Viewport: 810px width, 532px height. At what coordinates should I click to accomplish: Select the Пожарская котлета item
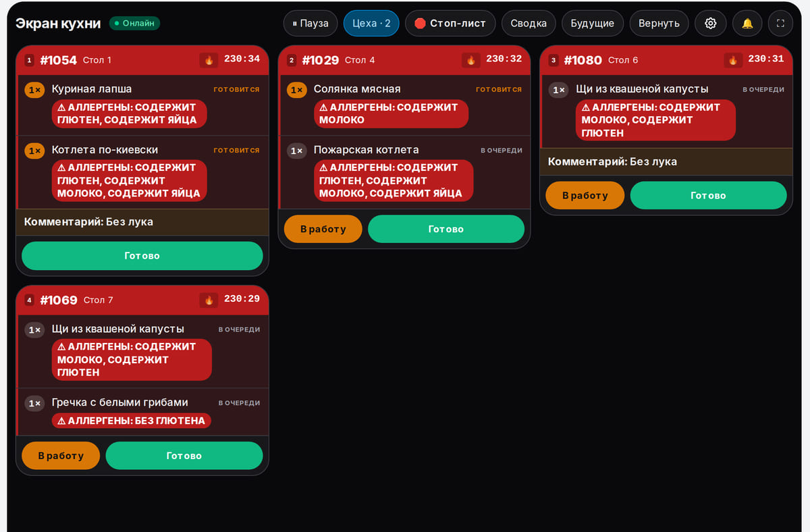point(405,172)
